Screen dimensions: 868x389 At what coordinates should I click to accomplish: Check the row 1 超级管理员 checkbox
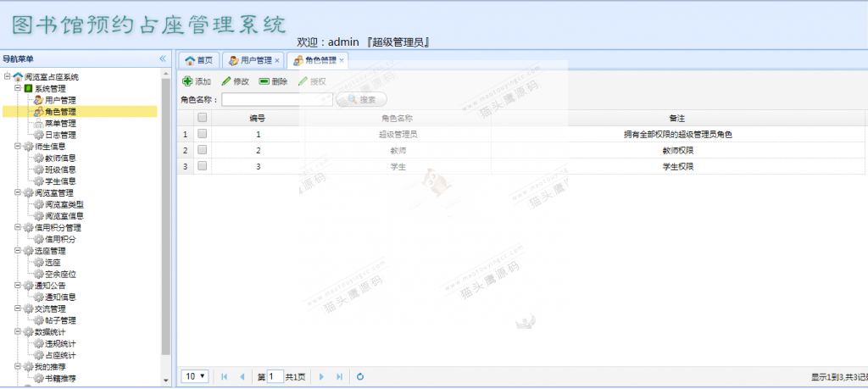202,133
